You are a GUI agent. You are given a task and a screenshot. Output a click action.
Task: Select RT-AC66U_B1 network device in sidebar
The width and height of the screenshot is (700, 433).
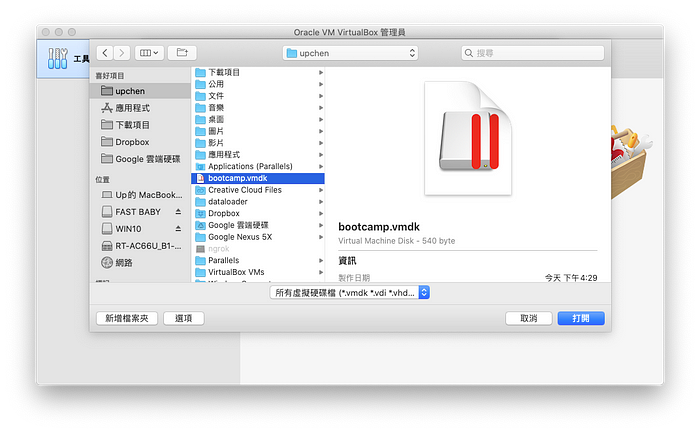pos(140,246)
